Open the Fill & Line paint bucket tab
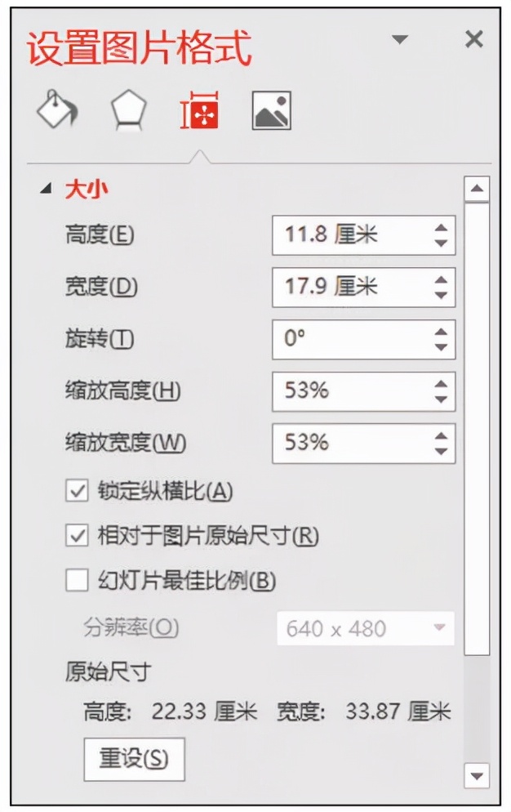 (56, 110)
